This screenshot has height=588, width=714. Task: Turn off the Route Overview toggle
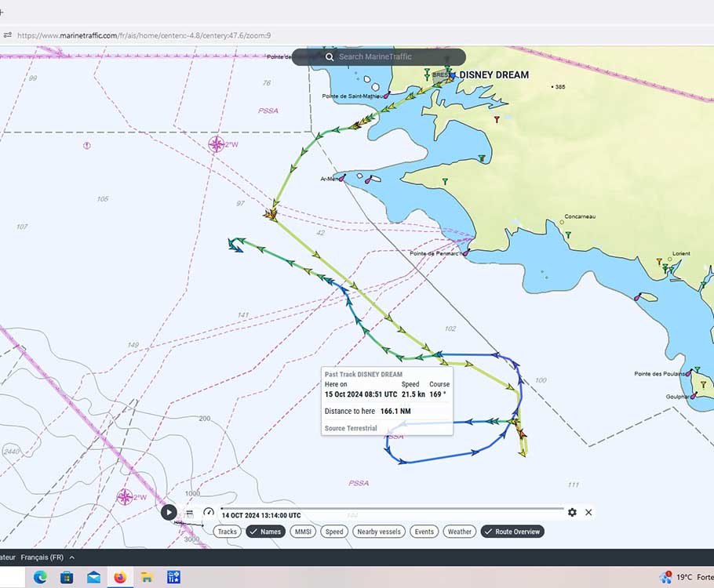tap(512, 532)
